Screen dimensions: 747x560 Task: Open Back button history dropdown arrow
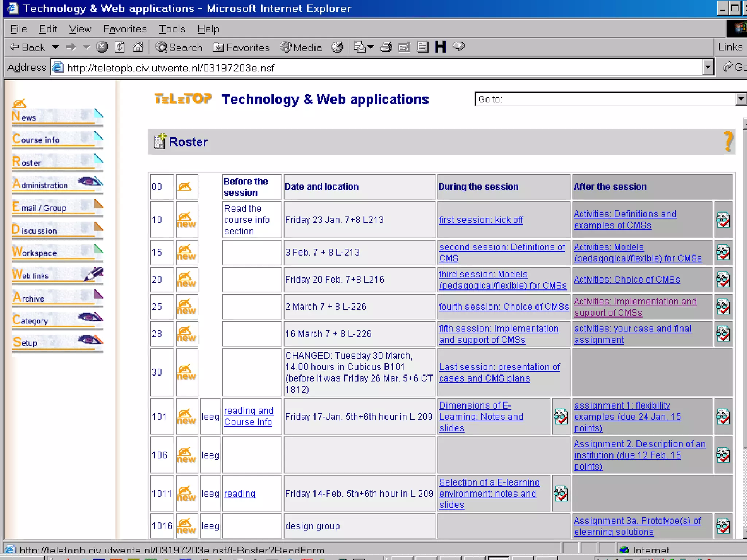tap(55, 47)
